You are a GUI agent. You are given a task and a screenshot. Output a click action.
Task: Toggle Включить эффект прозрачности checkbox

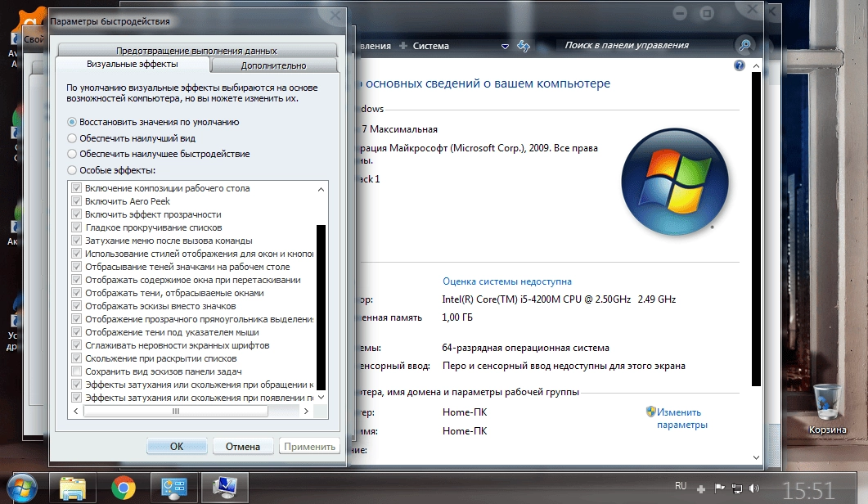(76, 214)
